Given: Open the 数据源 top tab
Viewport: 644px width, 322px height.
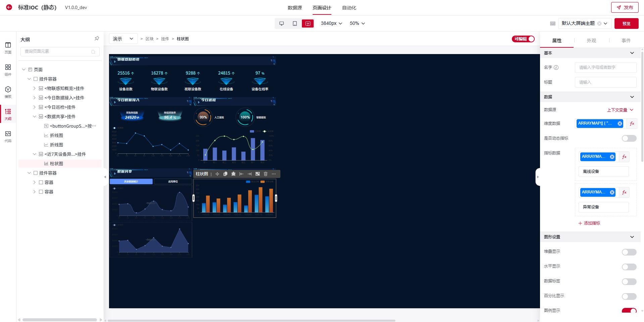Looking at the screenshot, I should 294,8.
